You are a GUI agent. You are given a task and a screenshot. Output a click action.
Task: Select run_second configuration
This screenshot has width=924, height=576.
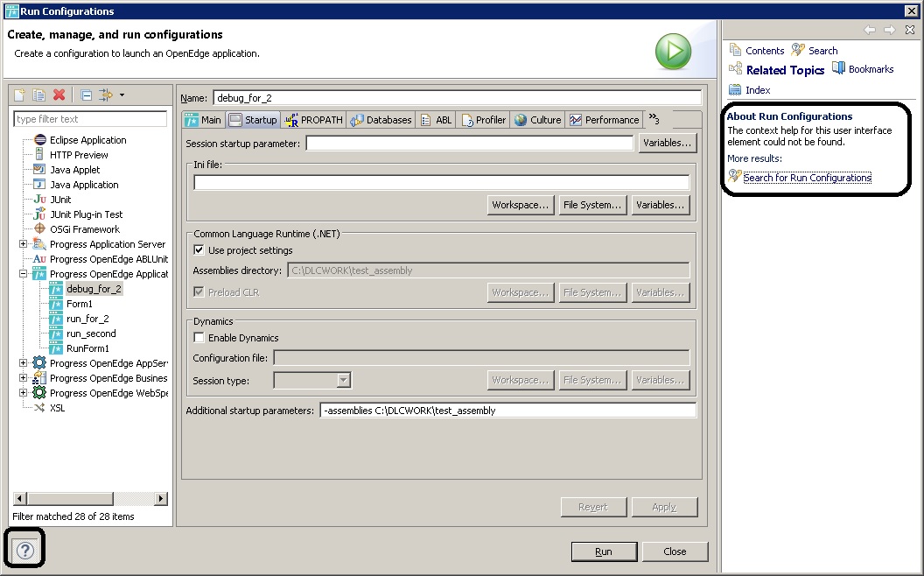point(91,334)
